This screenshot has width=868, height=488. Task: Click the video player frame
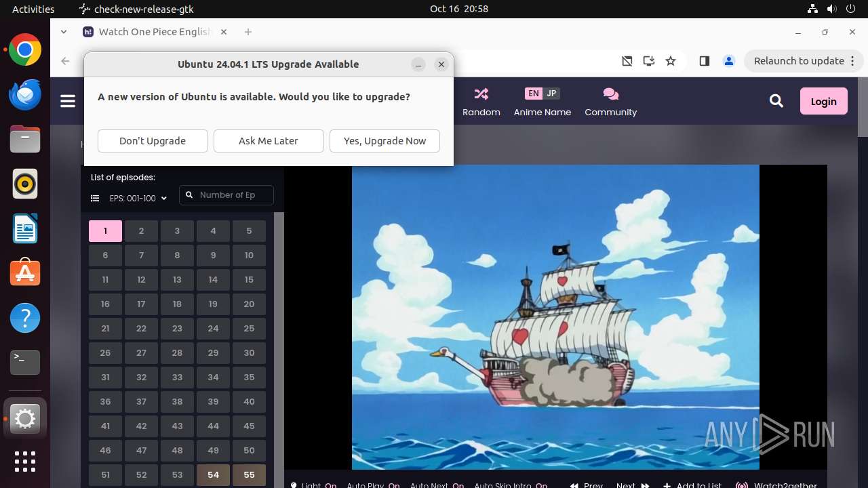pos(555,317)
